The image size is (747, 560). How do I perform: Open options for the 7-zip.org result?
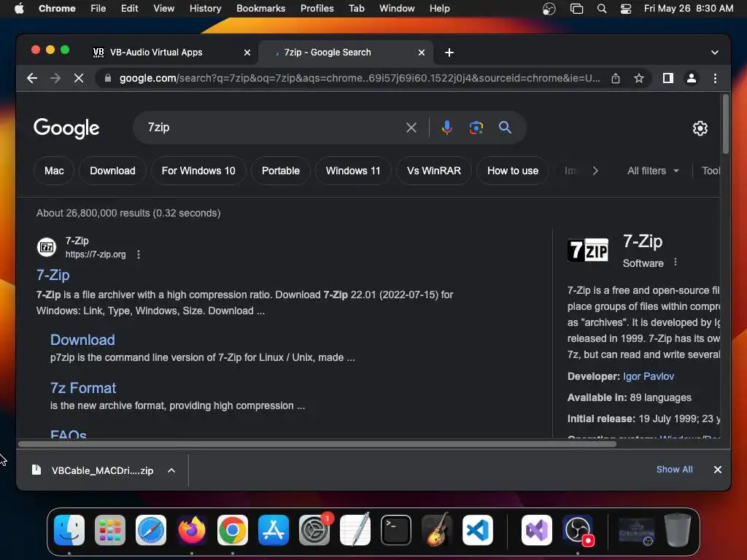click(139, 254)
